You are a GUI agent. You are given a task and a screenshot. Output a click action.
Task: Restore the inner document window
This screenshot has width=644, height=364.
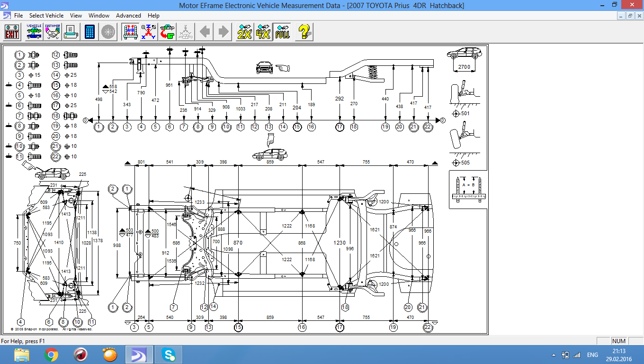pos(630,16)
